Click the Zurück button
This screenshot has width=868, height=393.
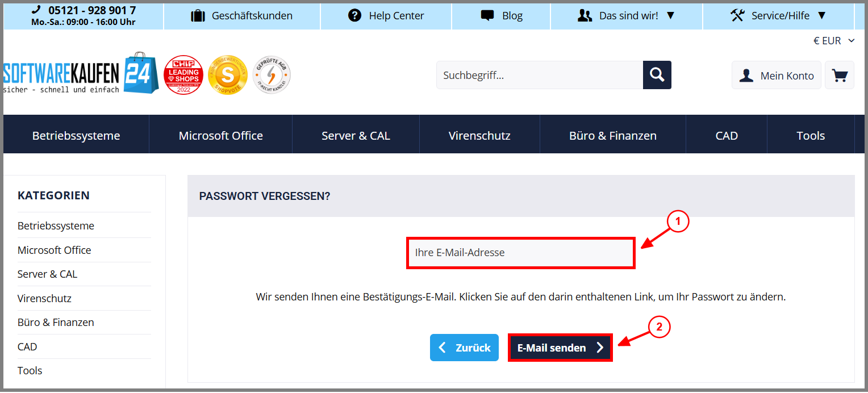pos(464,348)
